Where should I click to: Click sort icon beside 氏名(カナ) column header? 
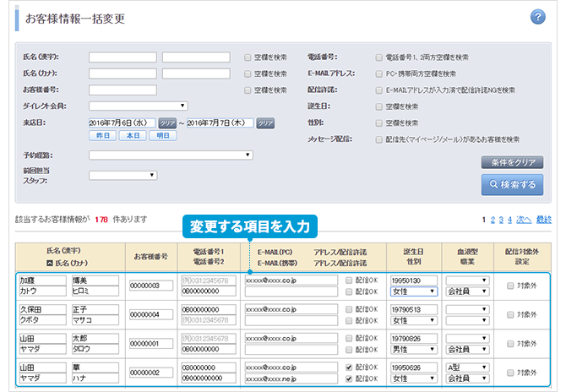(49, 262)
